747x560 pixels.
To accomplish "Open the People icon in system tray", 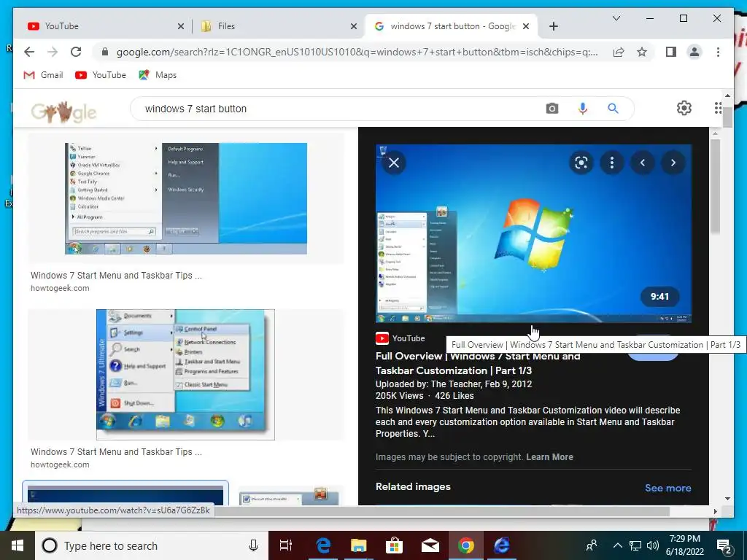I will pos(592,545).
